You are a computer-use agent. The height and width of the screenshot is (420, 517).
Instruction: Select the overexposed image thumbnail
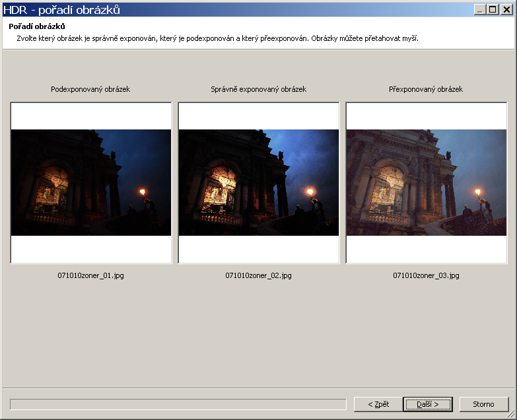point(427,182)
